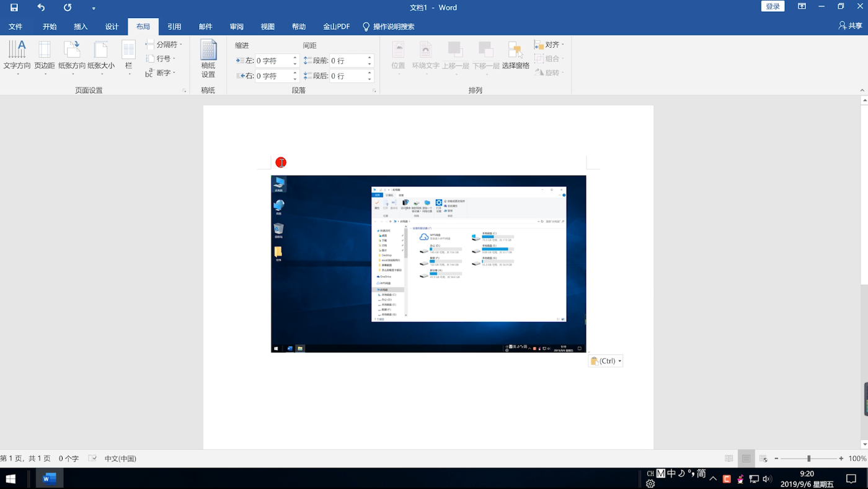Click the 中文(中国) language indicator

click(120, 459)
